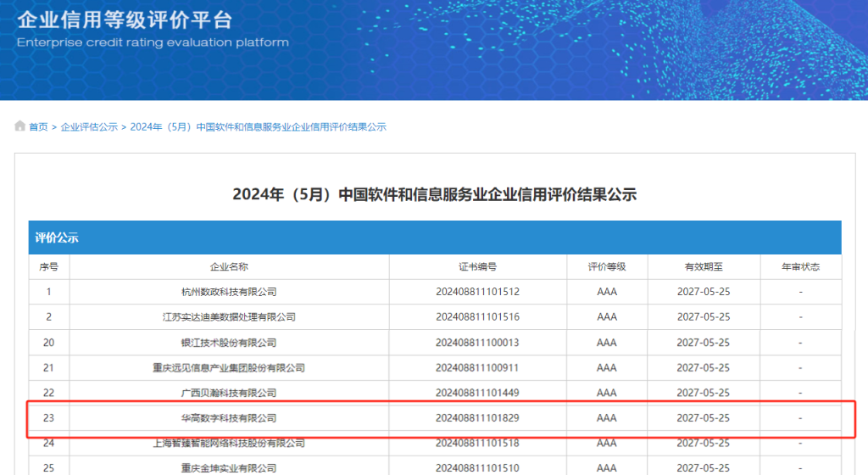Select company 银江技术股份有限公司
Viewport: 868px width, 475px height.
pyautogui.click(x=229, y=343)
